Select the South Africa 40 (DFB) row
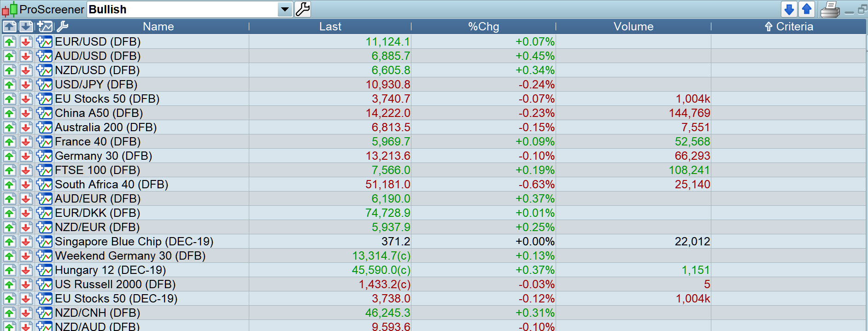The height and width of the screenshot is (331, 868). tap(111, 185)
